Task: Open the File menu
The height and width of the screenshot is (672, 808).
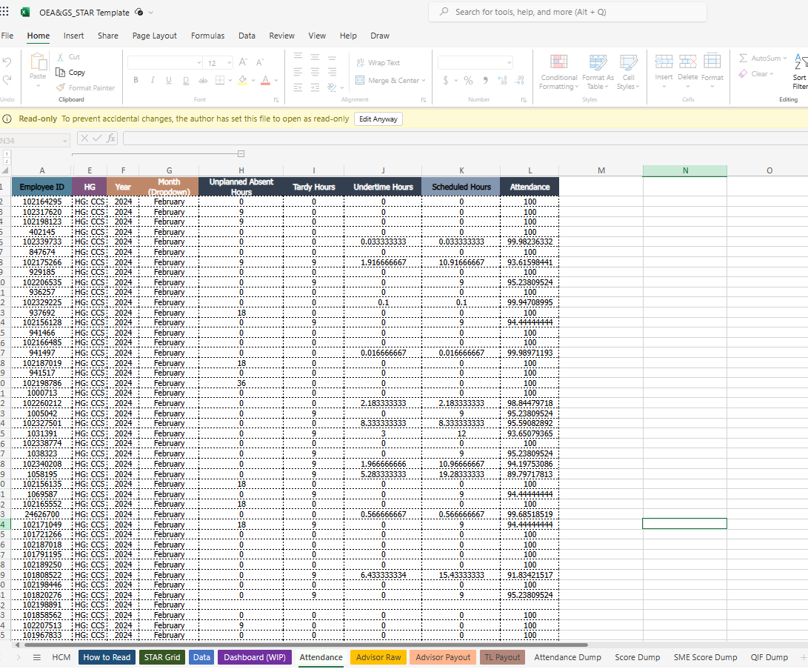Action: tap(7, 36)
